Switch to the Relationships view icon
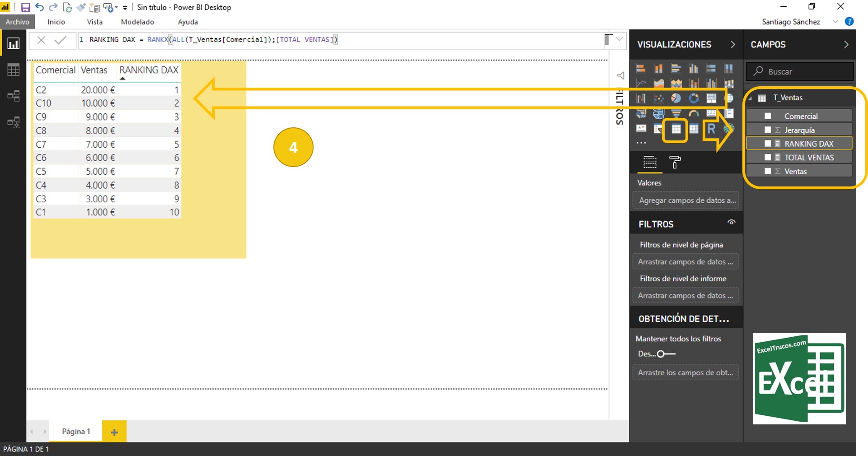868x456 pixels. (13, 96)
